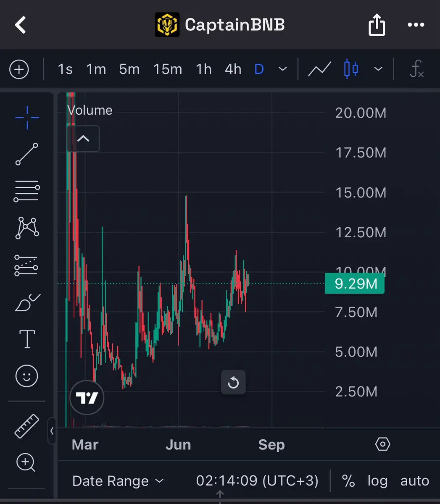Reset chart view with the circular arrow

coord(233,383)
